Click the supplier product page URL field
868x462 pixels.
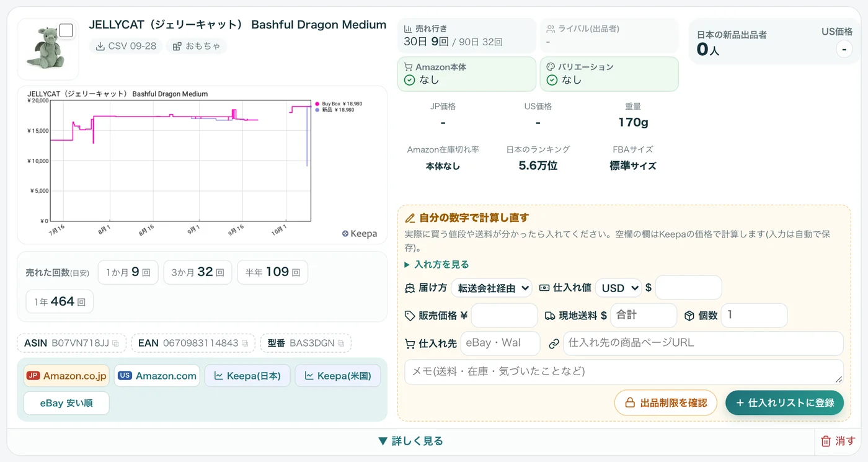point(703,343)
